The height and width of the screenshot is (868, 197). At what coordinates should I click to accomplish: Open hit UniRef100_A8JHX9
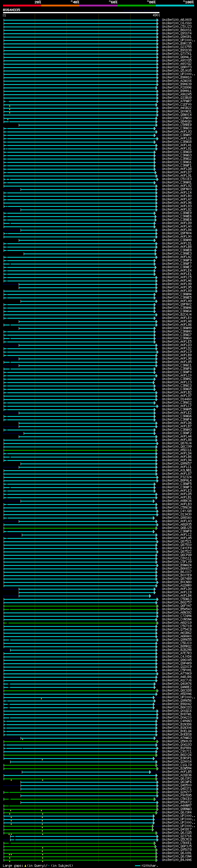click(x=177, y=20)
